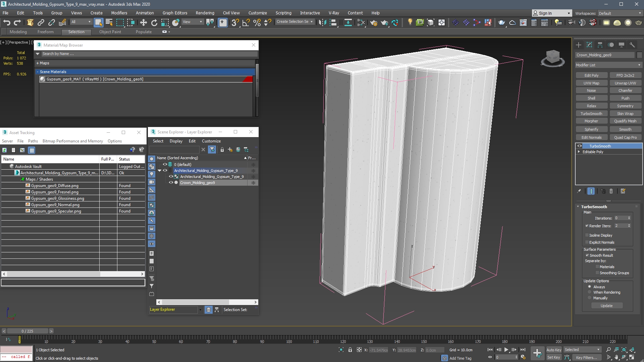Open the Selected key filter dropdown
Screen dimensions: 644x362
point(582,350)
